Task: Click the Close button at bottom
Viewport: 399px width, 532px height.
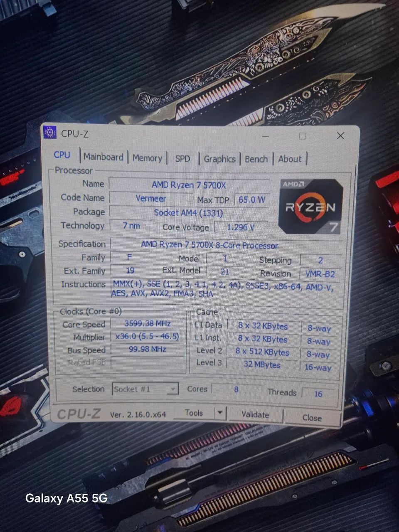Action: (312, 418)
